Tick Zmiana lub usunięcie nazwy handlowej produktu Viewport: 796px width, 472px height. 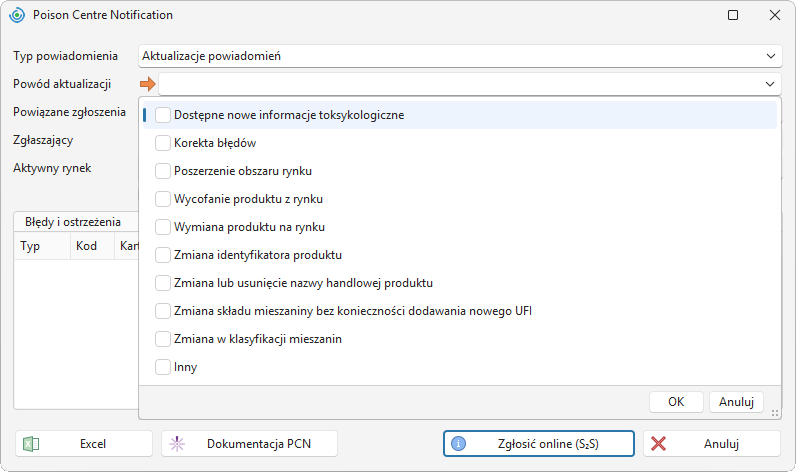click(163, 283)
